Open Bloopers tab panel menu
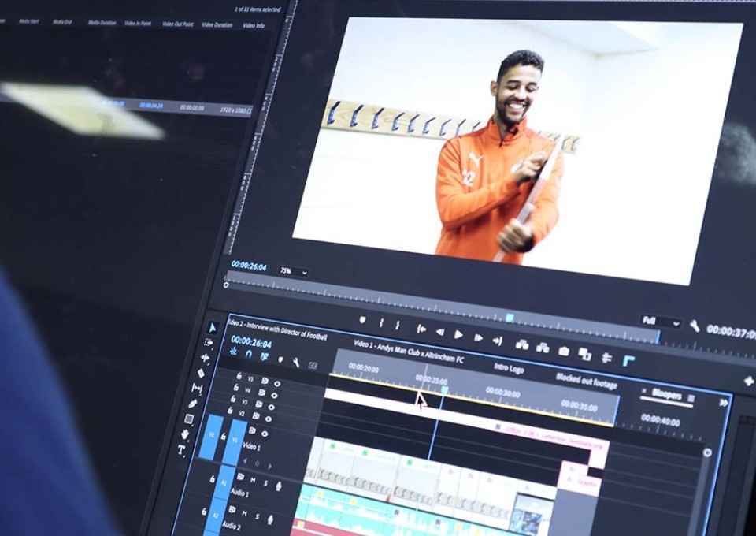 pyautogui.click(x=691, y=399)
